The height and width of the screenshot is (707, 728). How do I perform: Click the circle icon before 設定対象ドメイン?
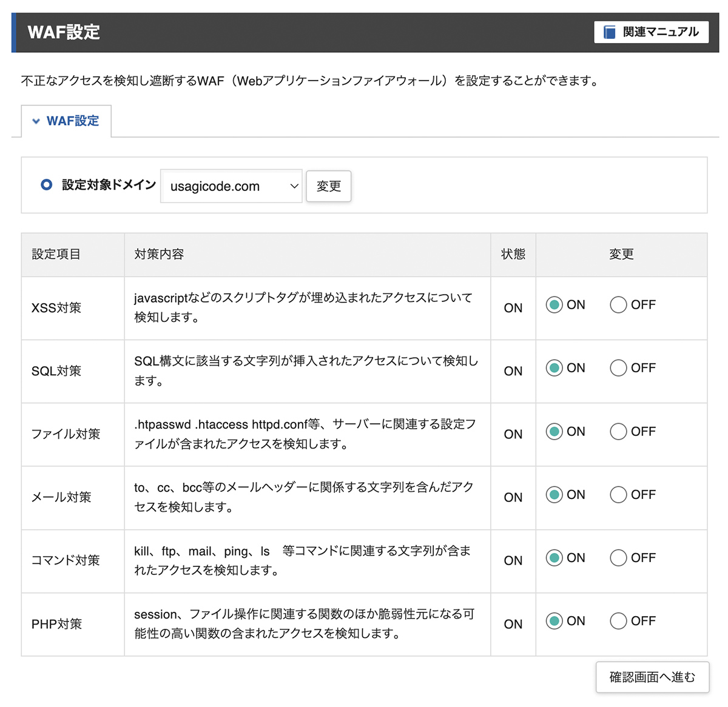pyautogui.click(x=47, y=185)
